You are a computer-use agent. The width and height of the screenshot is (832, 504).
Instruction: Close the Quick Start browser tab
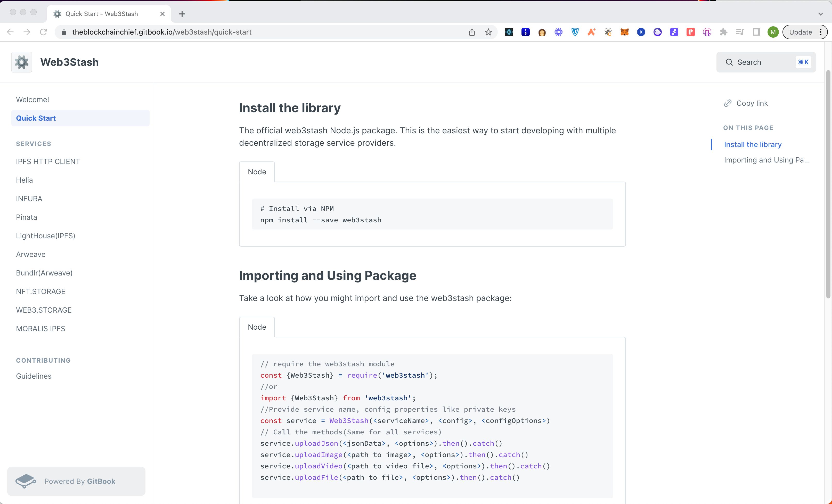click(x=162, y=14)
